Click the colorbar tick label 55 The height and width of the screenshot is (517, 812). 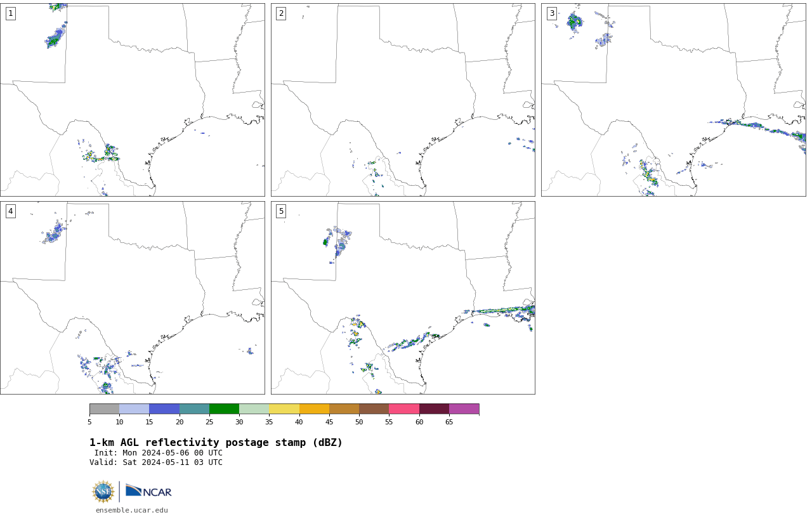click(x=389, y=422)
